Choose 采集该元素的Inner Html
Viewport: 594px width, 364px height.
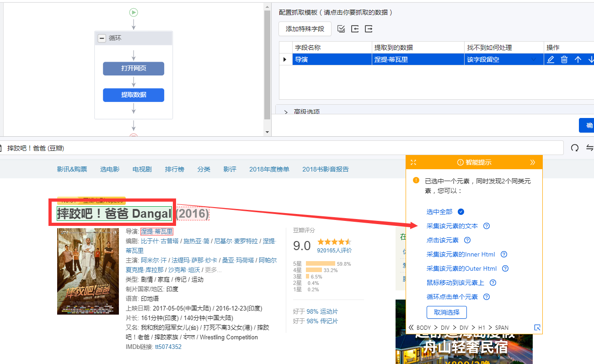click(461, 254)
